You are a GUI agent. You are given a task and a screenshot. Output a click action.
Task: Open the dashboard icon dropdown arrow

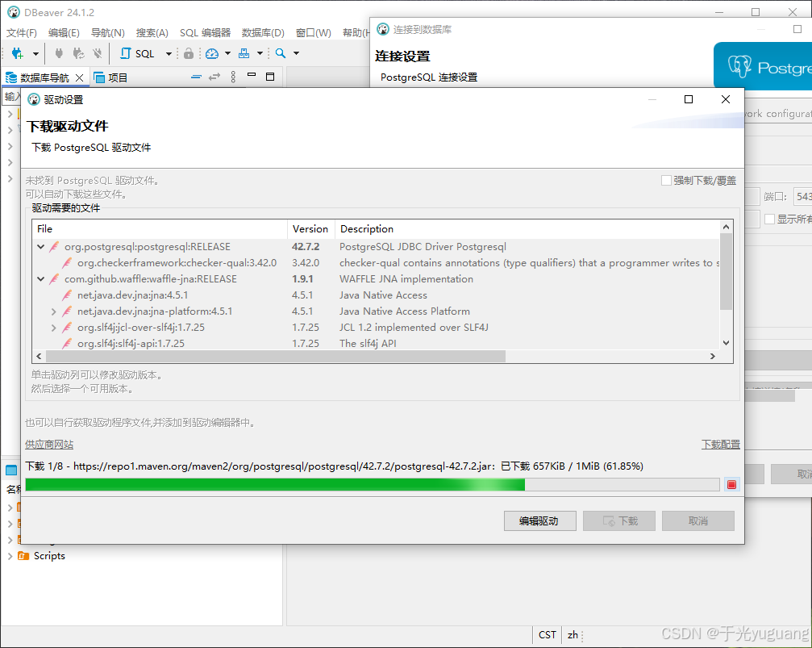click(227, 53)
